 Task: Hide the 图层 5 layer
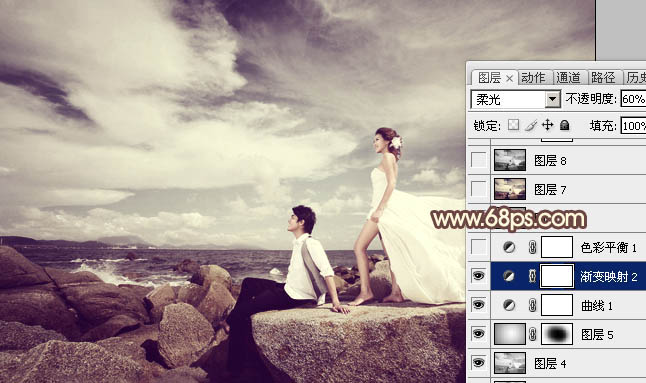(478, 334)
